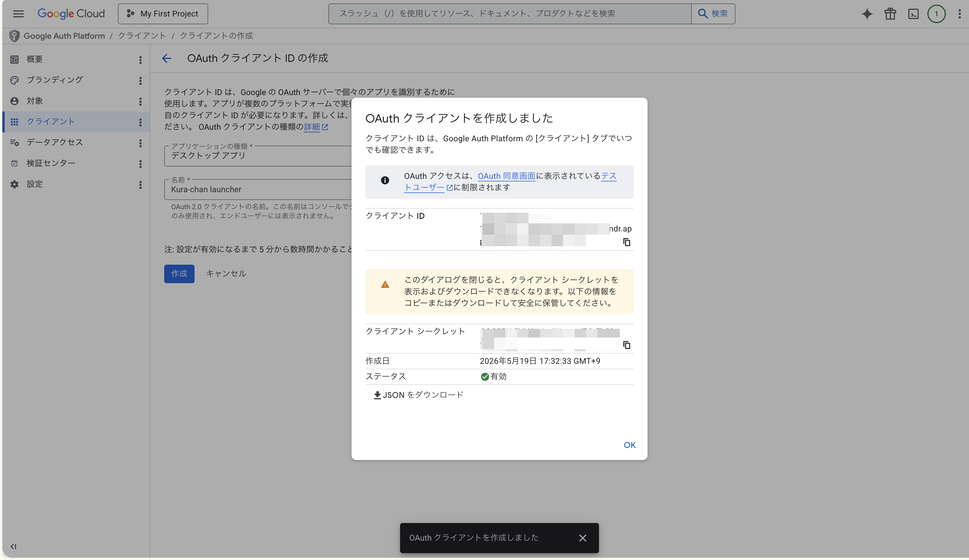The width and height of the screenshot is (969, 560).
Task: Go to Google Auth Platform breadcrumb
Action: click(x=64, y=36)
